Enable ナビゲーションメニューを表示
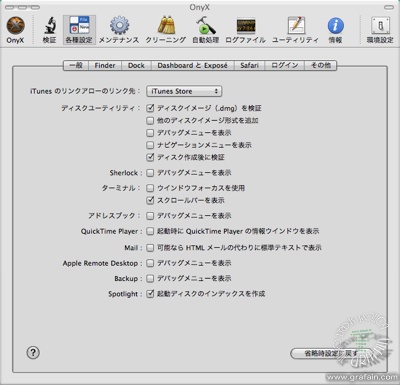 point(150,145)
